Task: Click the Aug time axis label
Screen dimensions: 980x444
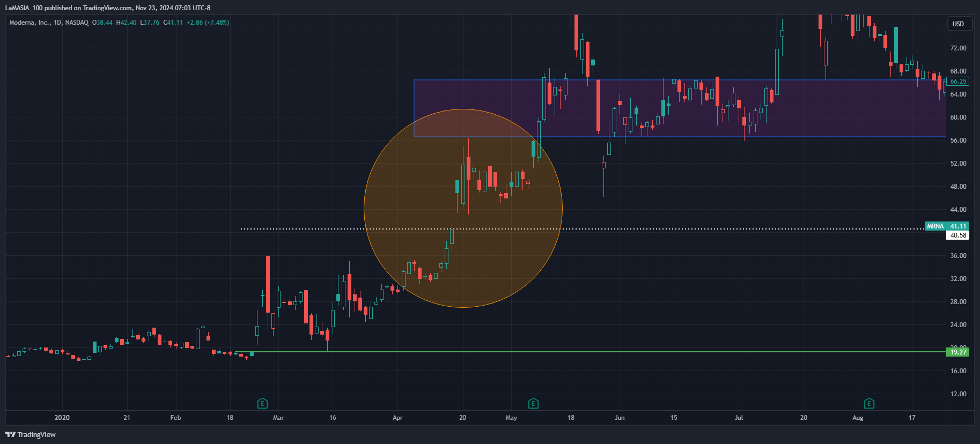Action: (x=858, y=418)
